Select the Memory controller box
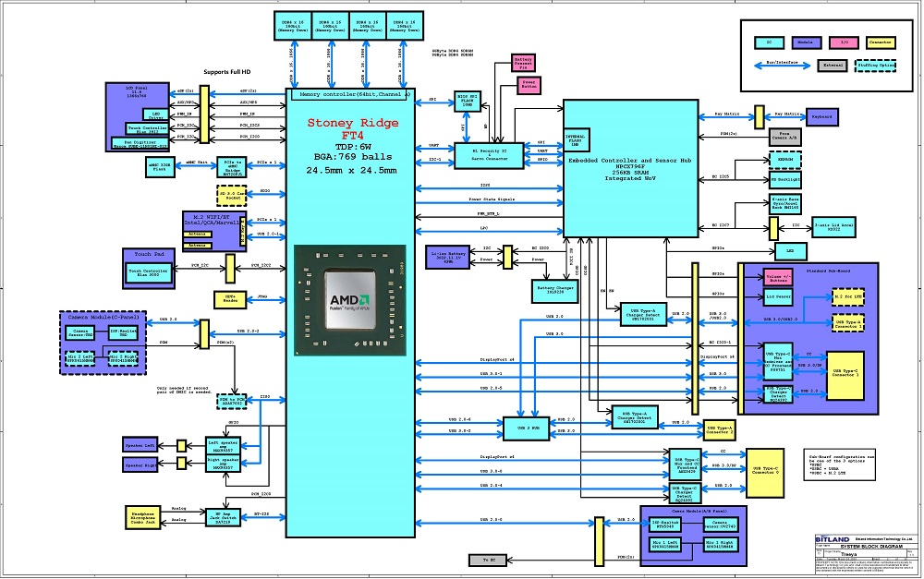 [x=351, y=94]
